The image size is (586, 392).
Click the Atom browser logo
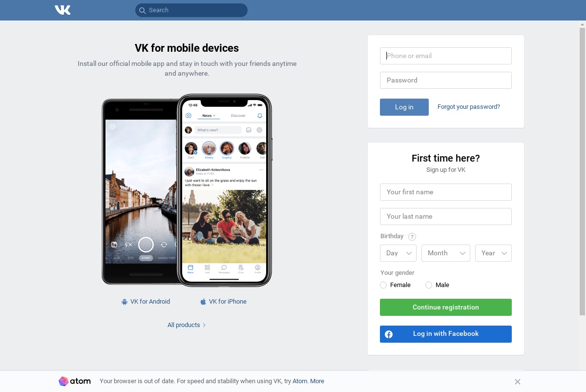click(x=75, y=381)
